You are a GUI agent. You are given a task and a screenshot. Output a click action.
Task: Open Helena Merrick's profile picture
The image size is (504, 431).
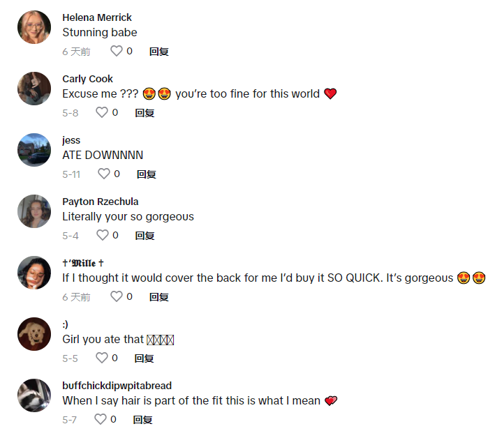pos(34,27)
